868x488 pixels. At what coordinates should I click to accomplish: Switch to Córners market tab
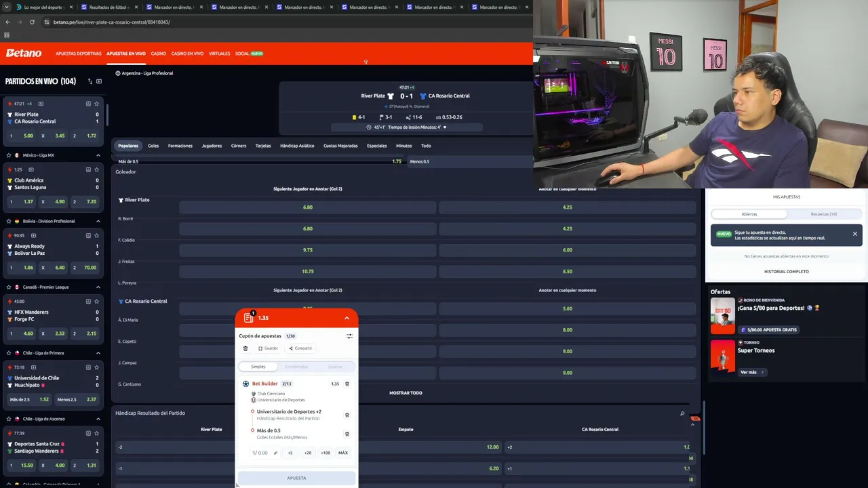239,146
